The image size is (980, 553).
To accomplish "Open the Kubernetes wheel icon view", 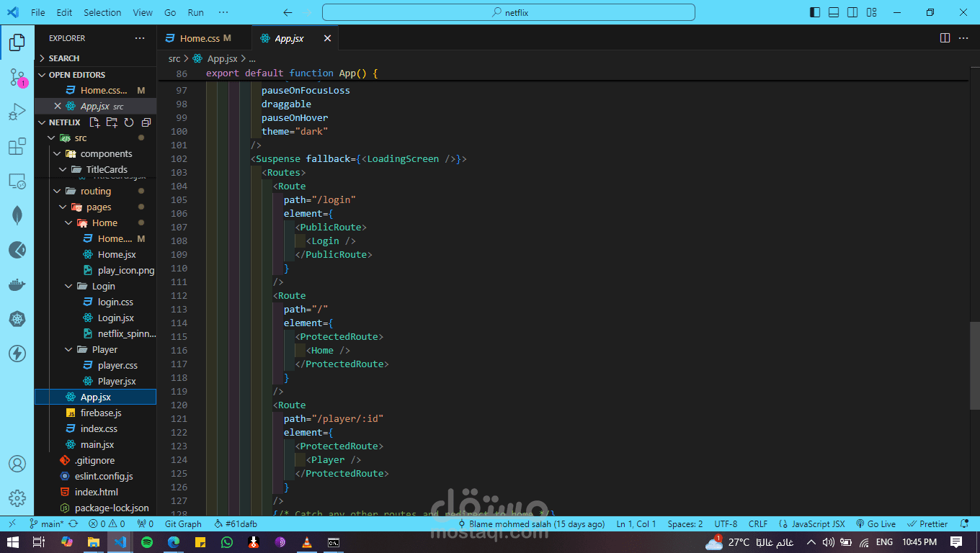I will [17, 319].
